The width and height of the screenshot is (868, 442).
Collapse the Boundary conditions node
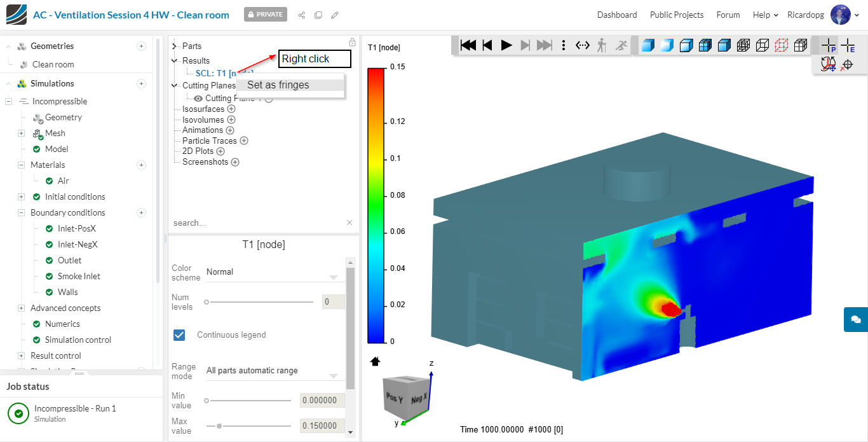(21, 212)
